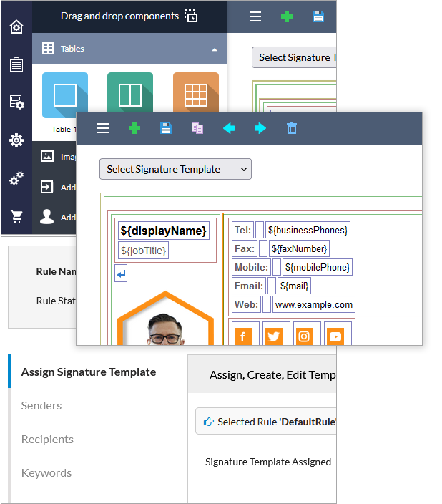Switch to the Recipients tab
442x504 pixels.
click(x=47, y=439)
